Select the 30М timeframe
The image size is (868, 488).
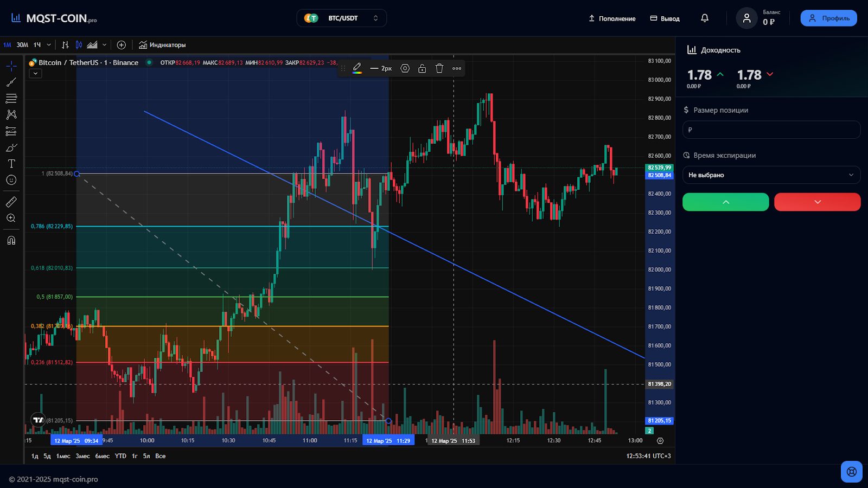click(x=22, y=45)
